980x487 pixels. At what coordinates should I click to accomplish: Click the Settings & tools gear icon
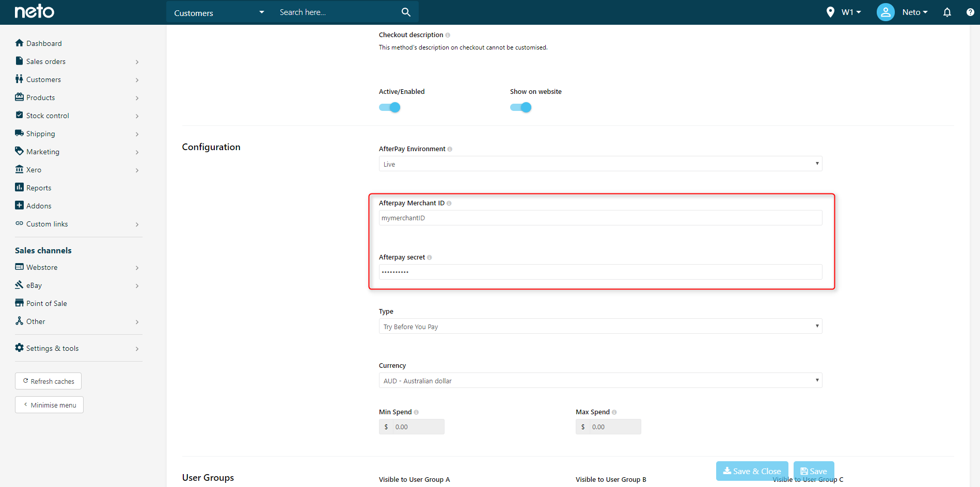coord(19,348)
